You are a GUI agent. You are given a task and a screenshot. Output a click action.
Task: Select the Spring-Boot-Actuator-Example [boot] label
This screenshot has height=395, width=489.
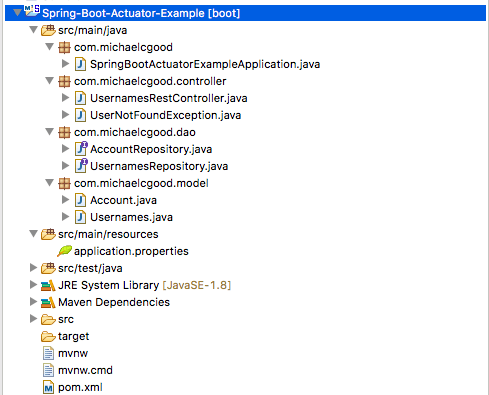[141, 13]
